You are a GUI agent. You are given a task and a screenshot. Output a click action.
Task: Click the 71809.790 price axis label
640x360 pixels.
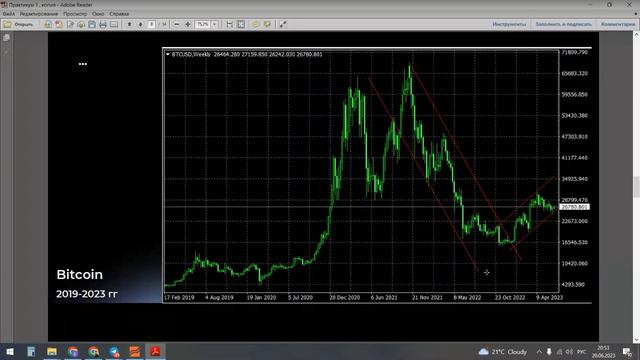(574, 52)
